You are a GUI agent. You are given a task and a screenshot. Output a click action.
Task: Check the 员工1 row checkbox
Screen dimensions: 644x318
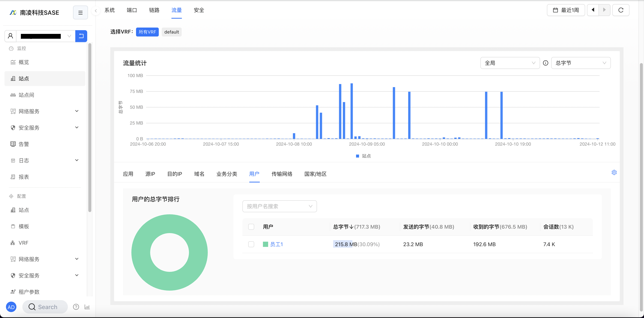point(251,244)
